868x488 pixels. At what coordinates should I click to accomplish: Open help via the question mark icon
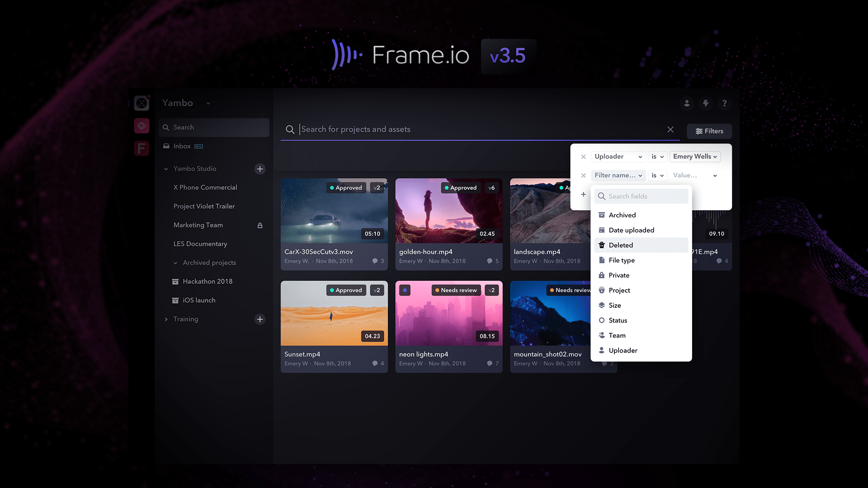725,103
